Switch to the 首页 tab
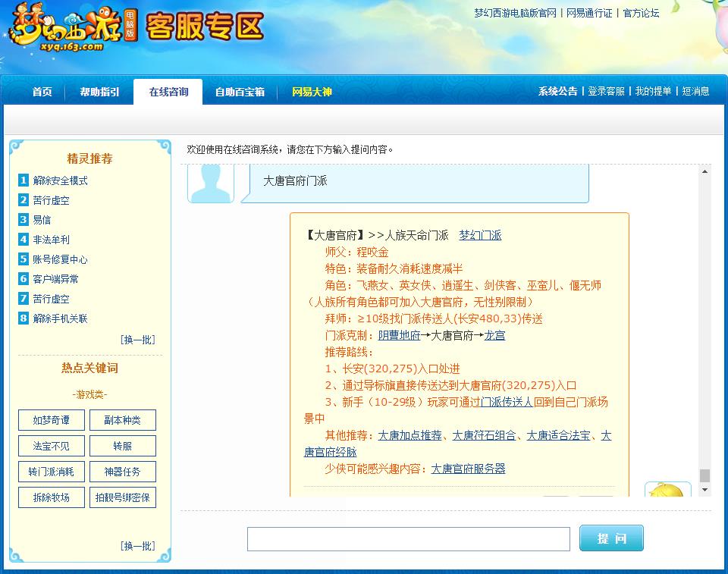Viewport: 728px width, 574px height. [x=41, y=92]
